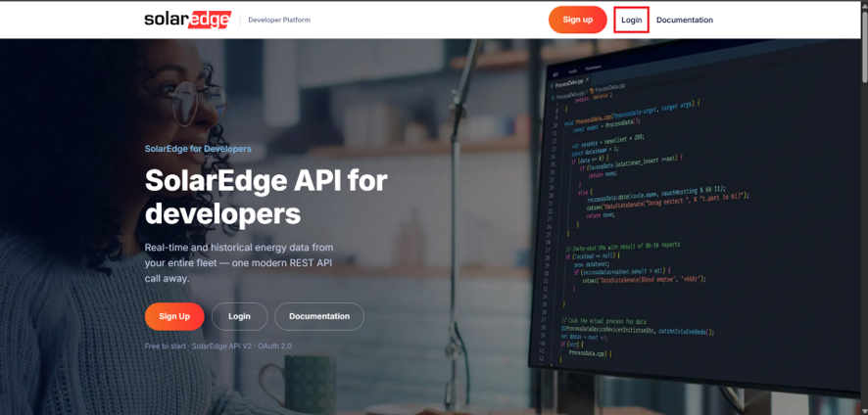Click the "SolarEdge for Developers" subtitle text

[198, 149]
